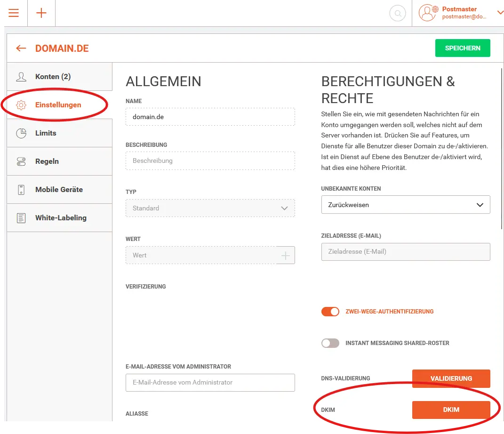Open the Konten (2) tab

(59, 77)
